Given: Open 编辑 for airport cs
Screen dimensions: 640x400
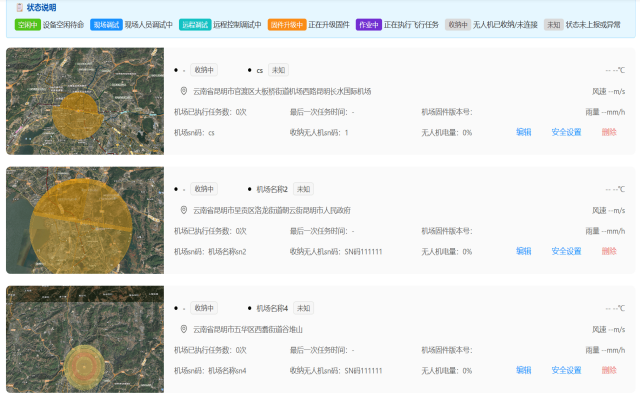Looking at the screenshot, I should 523,132.
